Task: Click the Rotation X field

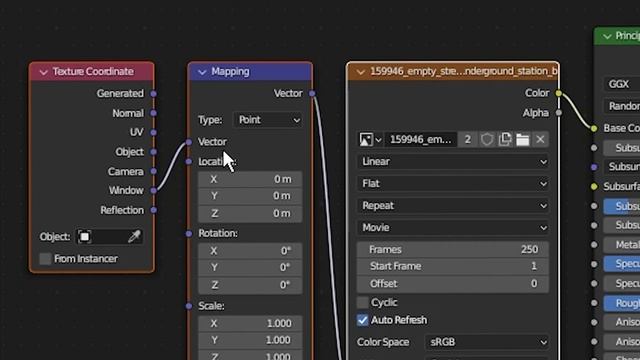Action: [250, 251]
